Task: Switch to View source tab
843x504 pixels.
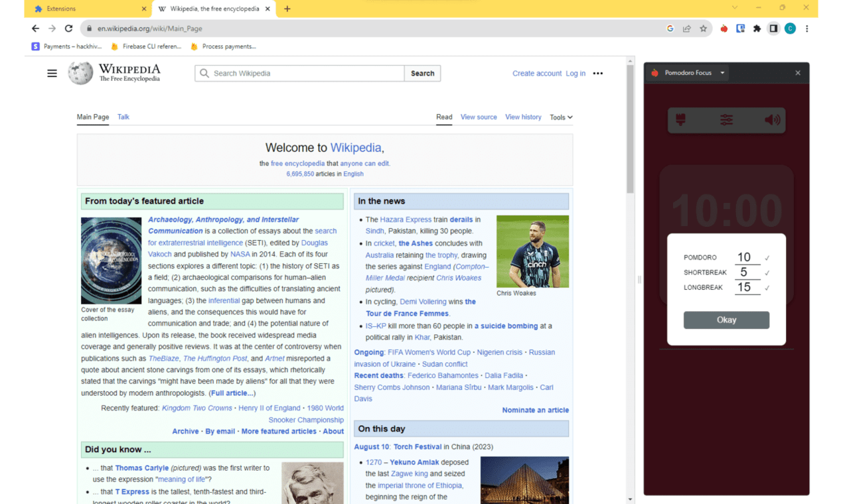Action: [479, 117]
